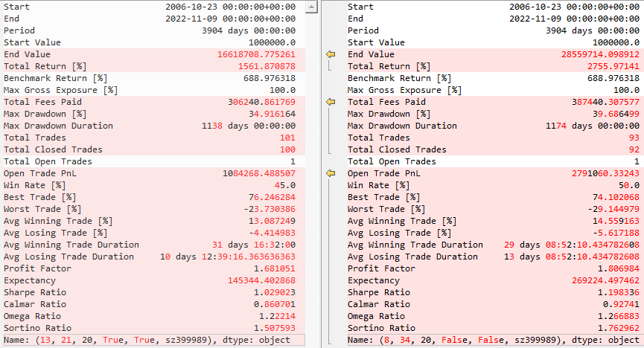Screen dimensions: 644x348
Task: Click Total Trades value 101
Action: 287,138
